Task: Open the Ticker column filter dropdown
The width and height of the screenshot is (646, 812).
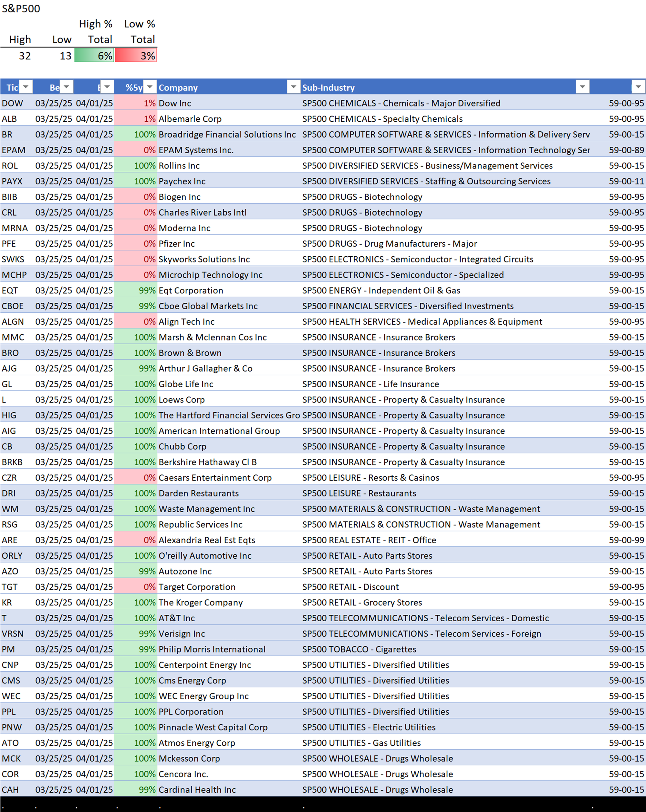Action: point(26,87)
